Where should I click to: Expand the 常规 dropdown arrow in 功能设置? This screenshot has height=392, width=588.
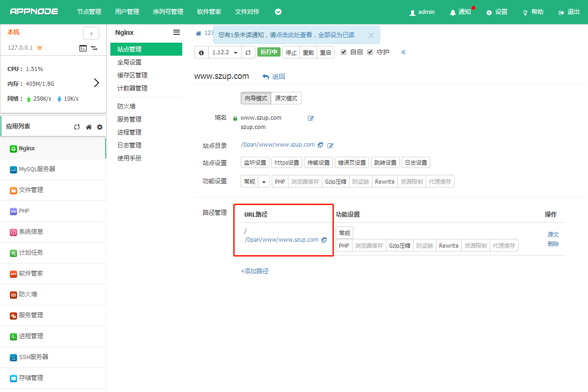(264, 182)
